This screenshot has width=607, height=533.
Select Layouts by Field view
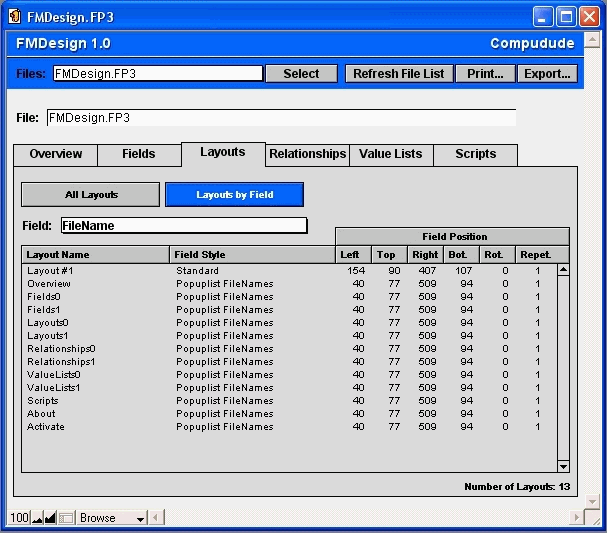[x=235, y=195]
